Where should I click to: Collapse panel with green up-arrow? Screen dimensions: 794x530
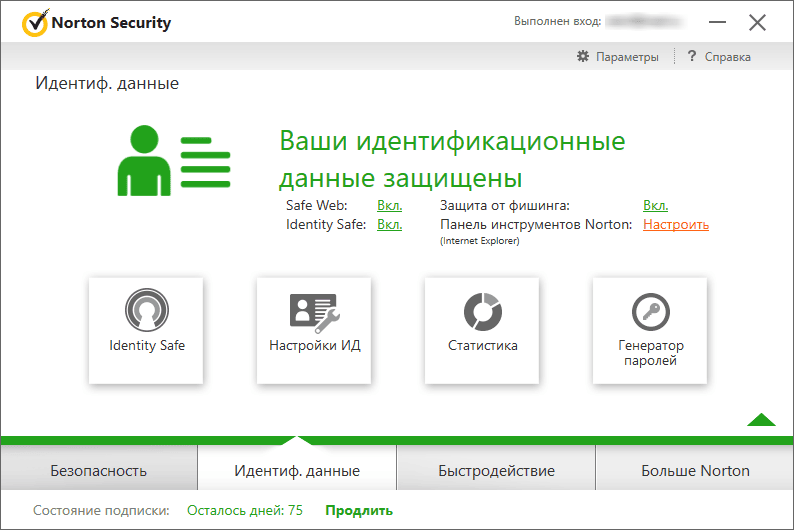click(761, 420)
